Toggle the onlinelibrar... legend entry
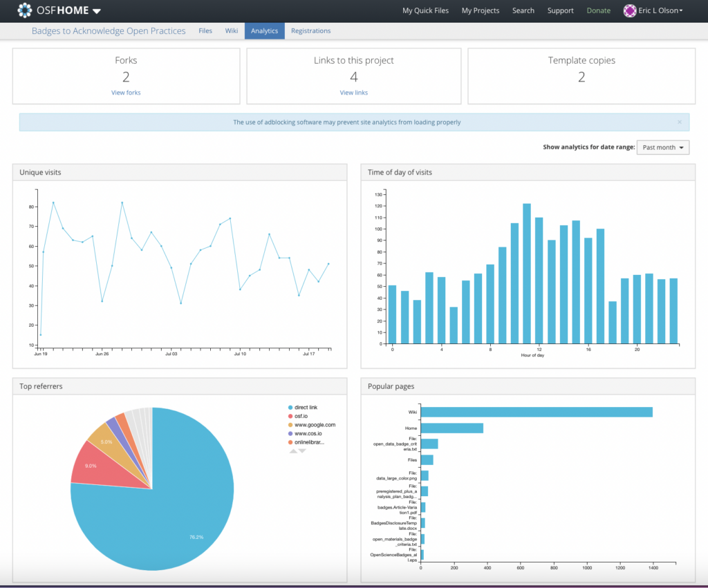Viewport: 708px width, 588px height. [306, 442]
